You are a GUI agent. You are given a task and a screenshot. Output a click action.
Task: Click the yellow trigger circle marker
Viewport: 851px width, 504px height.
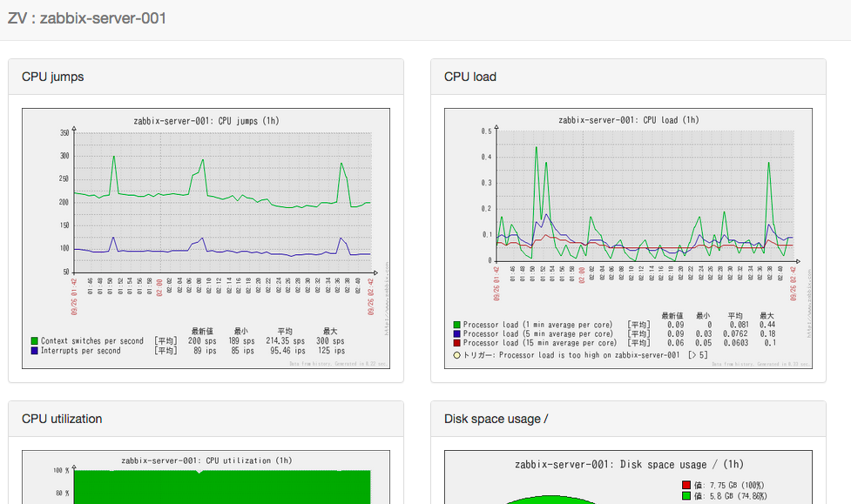coord(457,355)
